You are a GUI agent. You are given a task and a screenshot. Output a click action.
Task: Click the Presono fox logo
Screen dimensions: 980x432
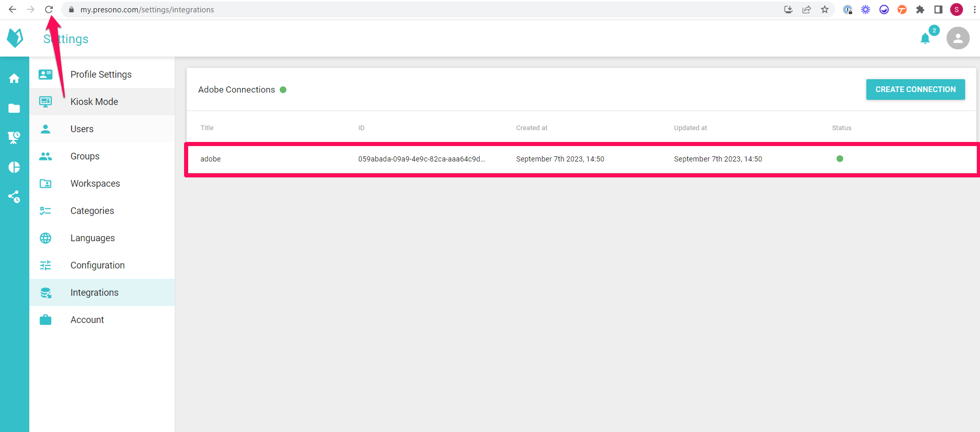[x=15, y=38]
